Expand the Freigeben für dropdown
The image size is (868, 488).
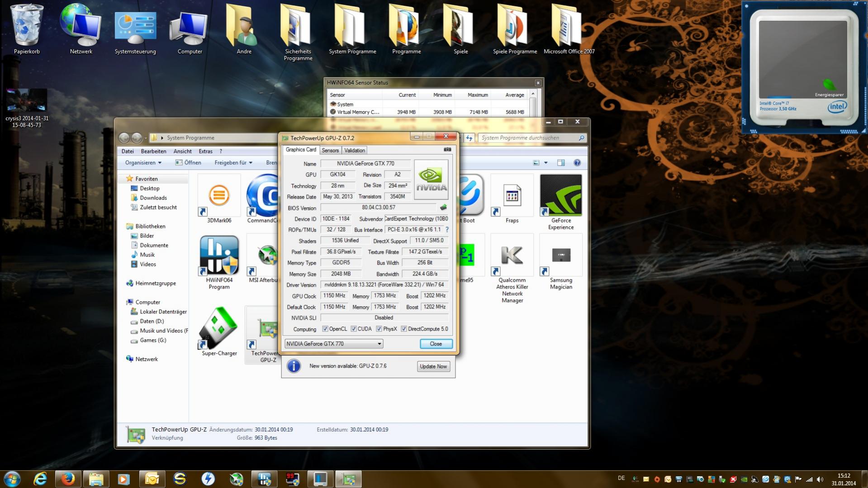[233, 163]
